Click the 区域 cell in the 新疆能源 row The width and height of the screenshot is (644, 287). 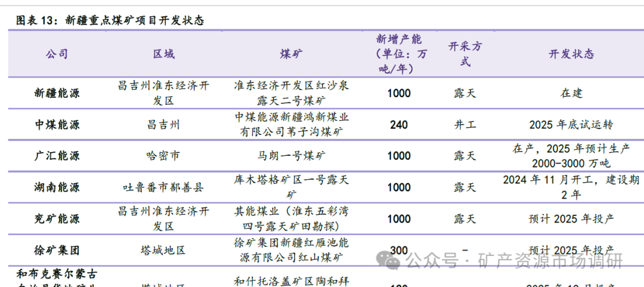coord(163,93)
